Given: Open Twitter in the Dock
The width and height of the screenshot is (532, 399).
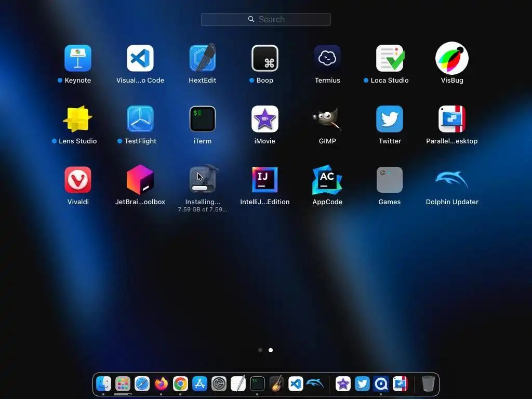Looking at the screenshot, I should (x=362, y=384).
